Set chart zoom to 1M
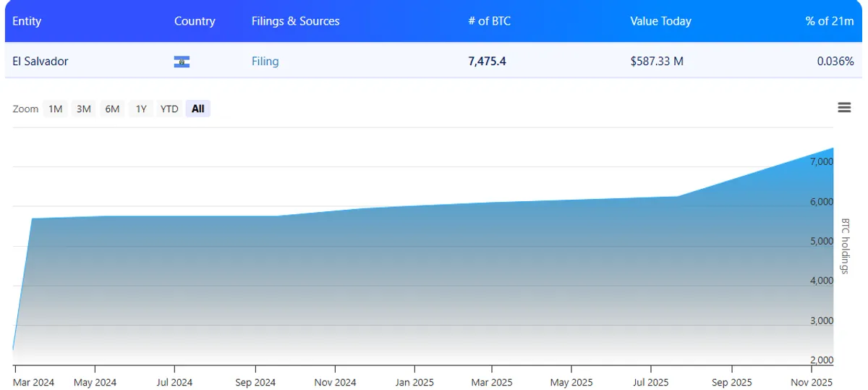Viewport: 868px width, 390px height. coord(56,109)
